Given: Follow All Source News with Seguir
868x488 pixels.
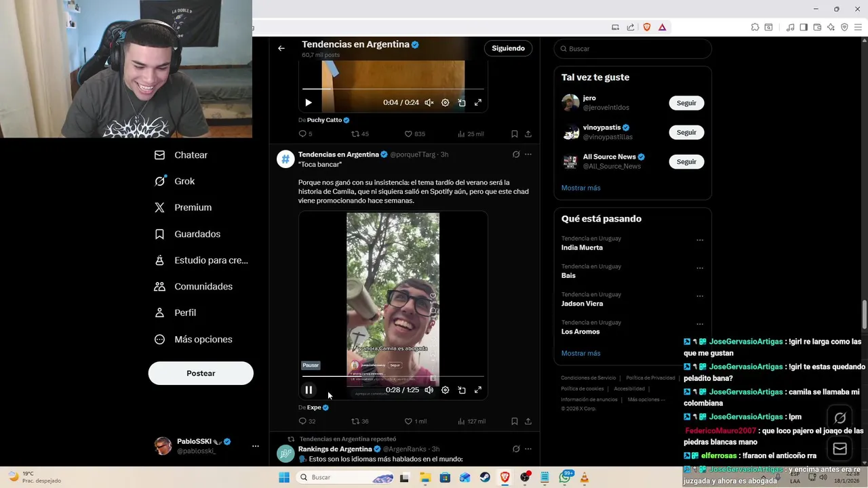Looking at the screenshot, I should [686, 161].
